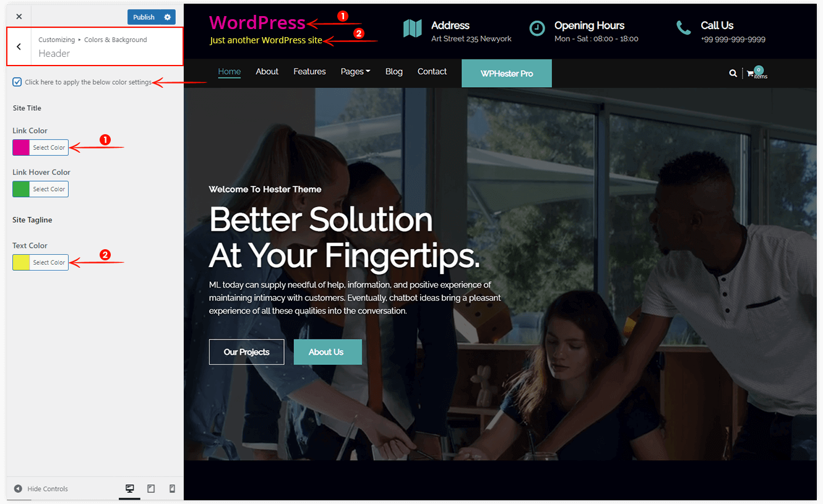Switch to tablet preview device icon
823x504 pixels.
151,489
